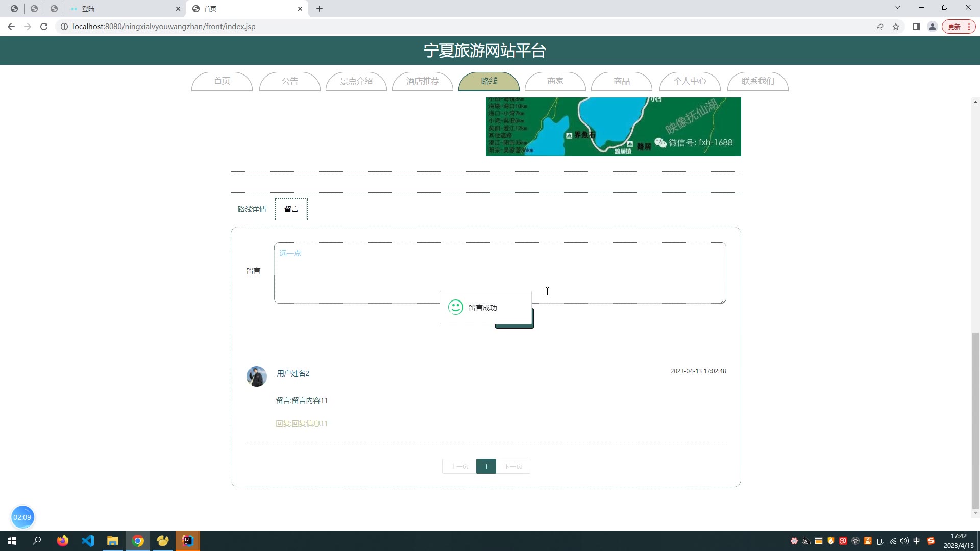Go to 上一页 previous page
The width and height of the screenshot is (980, 551).
[x=459, y=466]
